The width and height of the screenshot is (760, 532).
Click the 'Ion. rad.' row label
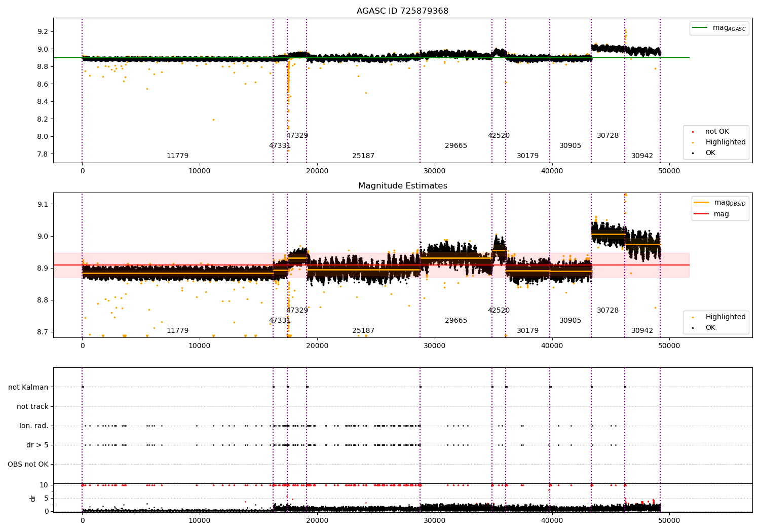coord(34,426)
